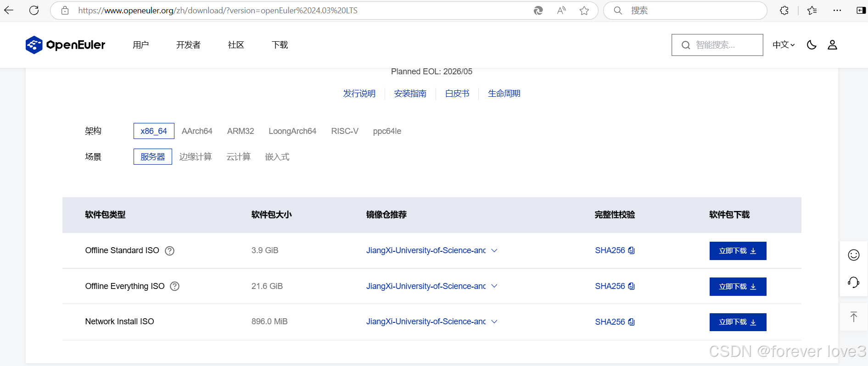The width and height of the screenshot is (868, 366).
Task: Select the RISC-V architecture
Action: coord(345,131)
